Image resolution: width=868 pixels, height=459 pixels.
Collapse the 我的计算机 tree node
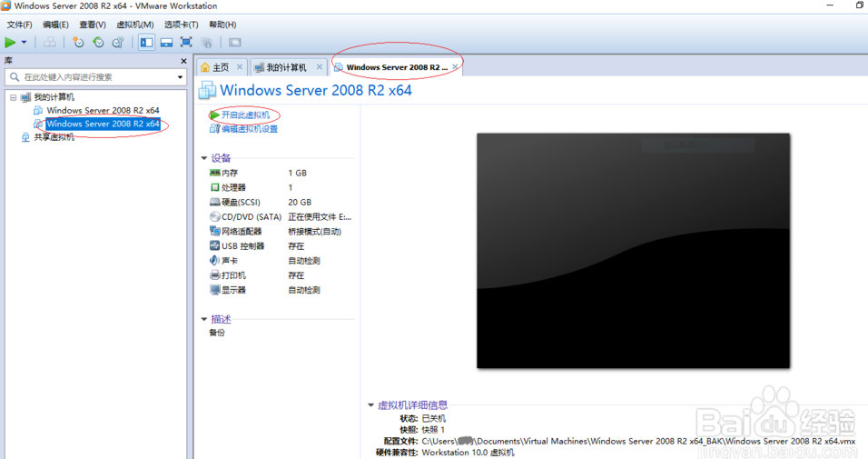click(14, 97)
